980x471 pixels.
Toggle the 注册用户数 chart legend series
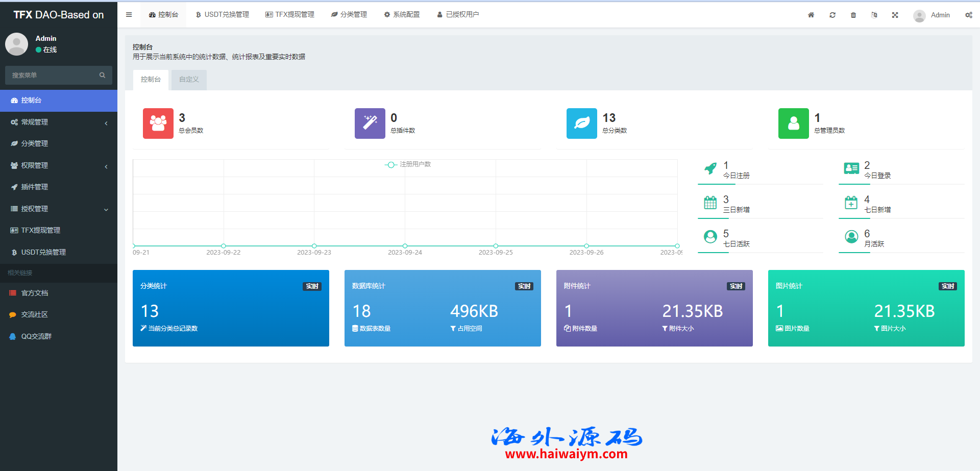(x=408, y=164)
